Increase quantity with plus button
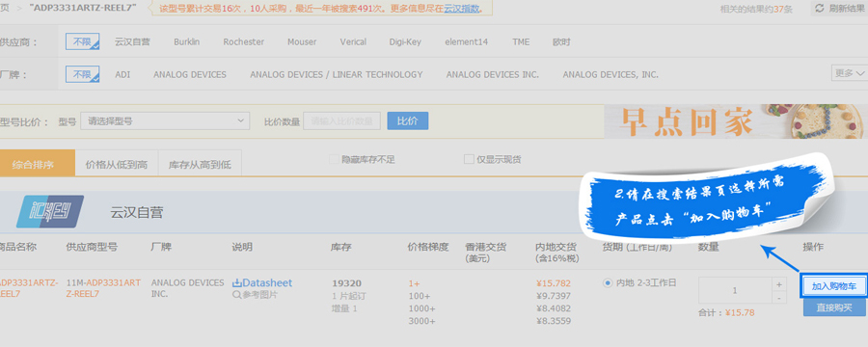The height and width of the screenshot is (347, 868). coord(779,284)
